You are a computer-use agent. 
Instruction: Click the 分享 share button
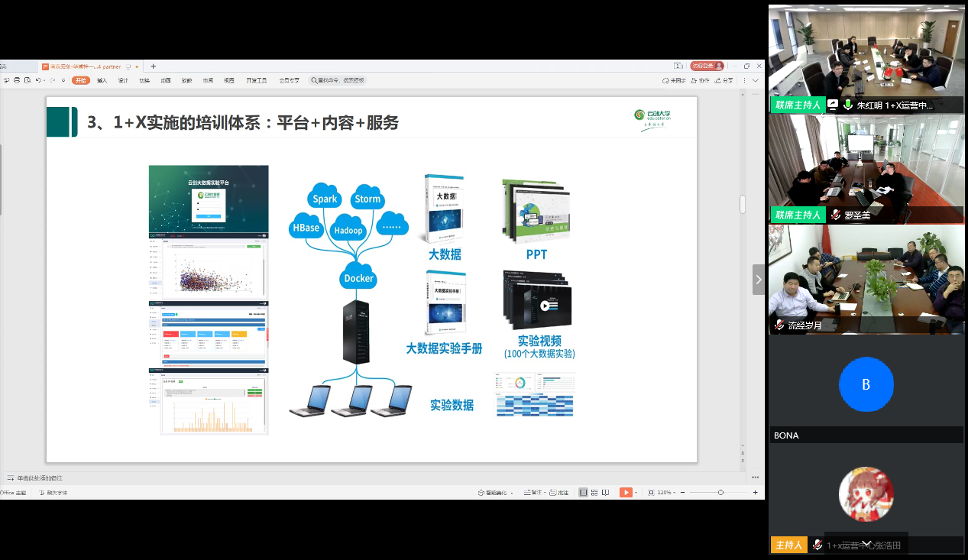pos(724,80)
